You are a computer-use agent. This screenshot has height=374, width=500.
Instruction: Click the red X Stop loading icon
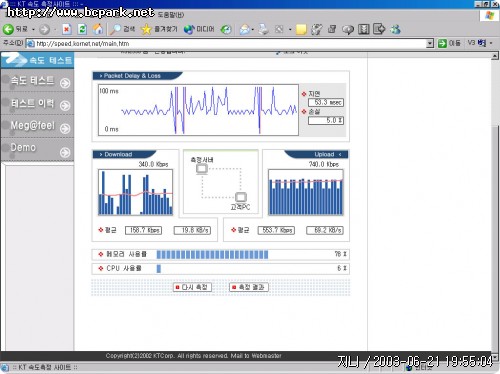67,29
